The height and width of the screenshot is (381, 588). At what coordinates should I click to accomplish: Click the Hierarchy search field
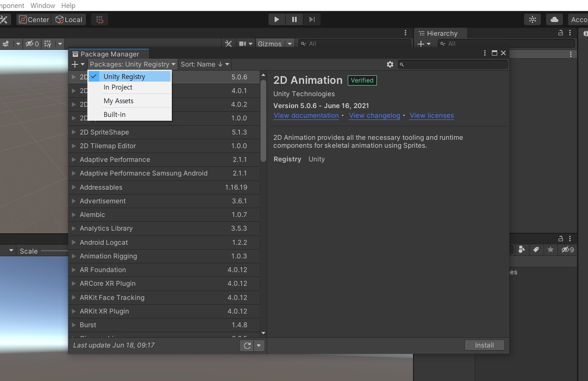[x=506, y=44]
